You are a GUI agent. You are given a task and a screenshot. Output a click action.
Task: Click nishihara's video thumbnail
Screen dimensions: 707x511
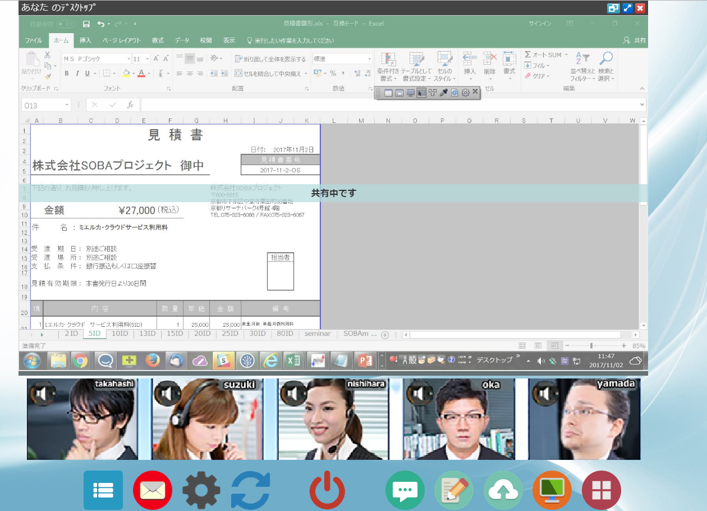(x=333, y=420)
